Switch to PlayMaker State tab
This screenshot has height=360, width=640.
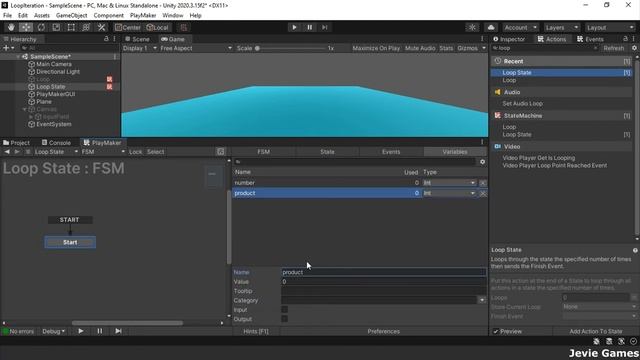click(x=327, y=152)
